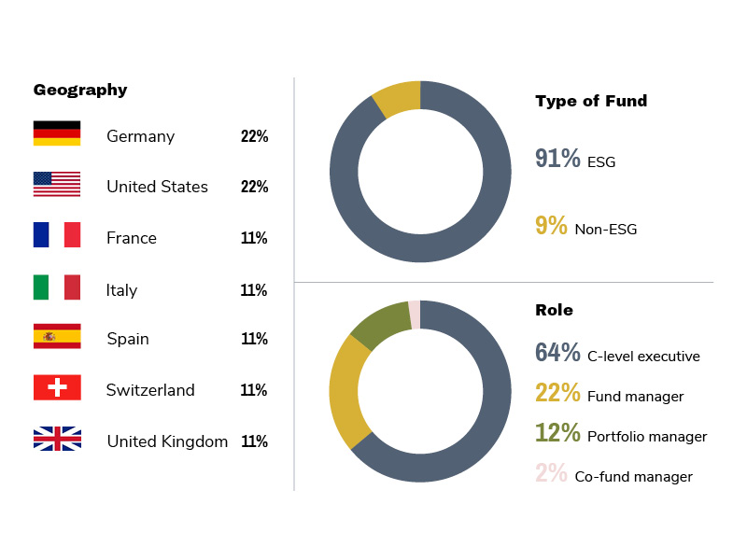Click the Italy flag icon
The width and height of the screenshot is (747, 560).
57,287
